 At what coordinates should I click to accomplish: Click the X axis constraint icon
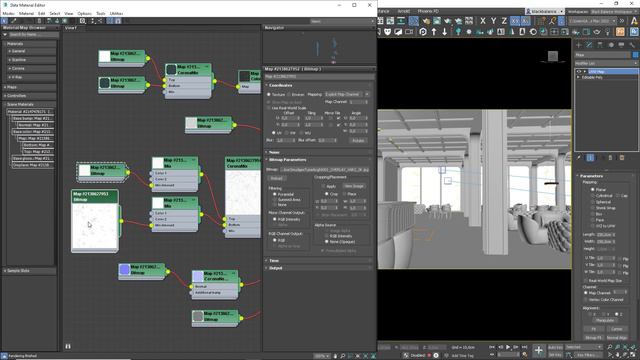point(483,21)
